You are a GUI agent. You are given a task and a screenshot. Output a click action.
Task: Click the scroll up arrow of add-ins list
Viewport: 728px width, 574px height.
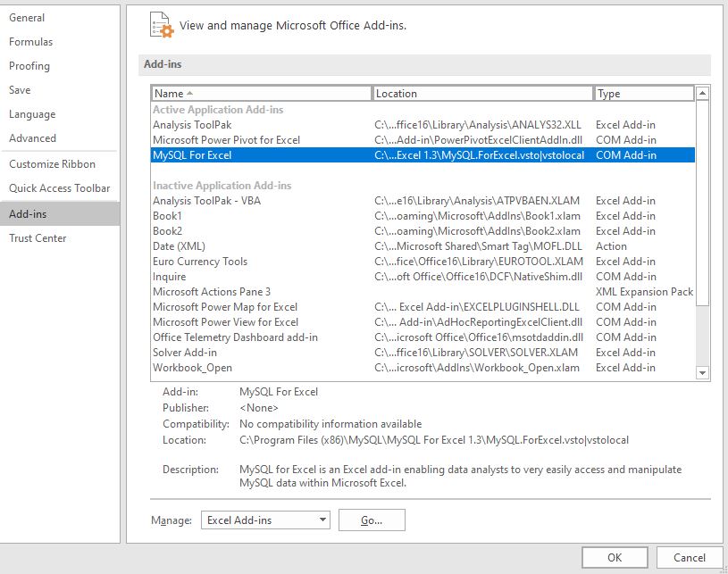(x=702, y=93)
